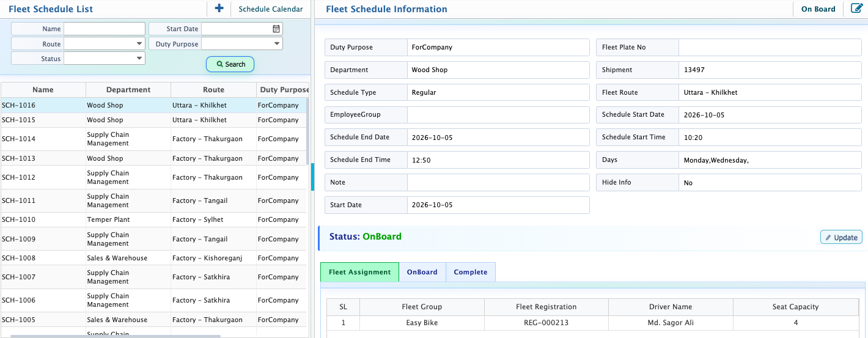Select schedule row SCH-1007
The height and width of the screenshot is (338, 868).
[x=153, y=277]
